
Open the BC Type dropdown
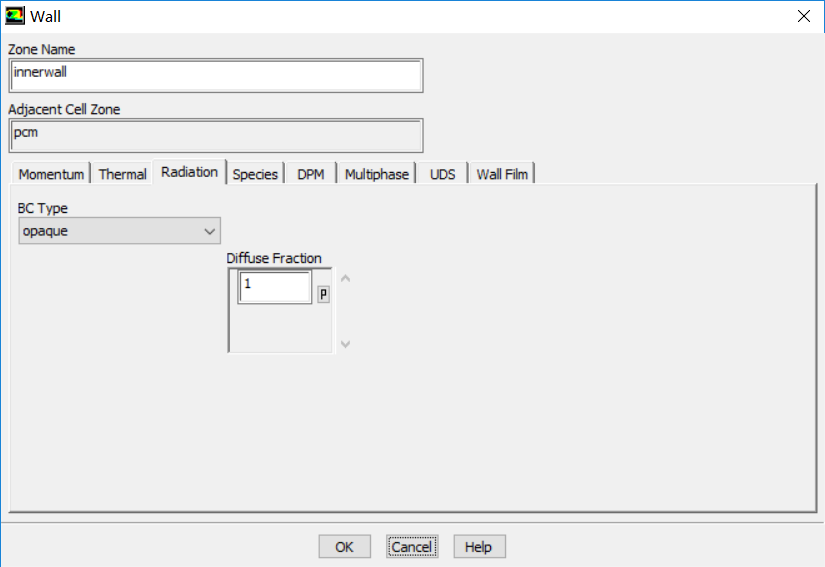[119, 231]
